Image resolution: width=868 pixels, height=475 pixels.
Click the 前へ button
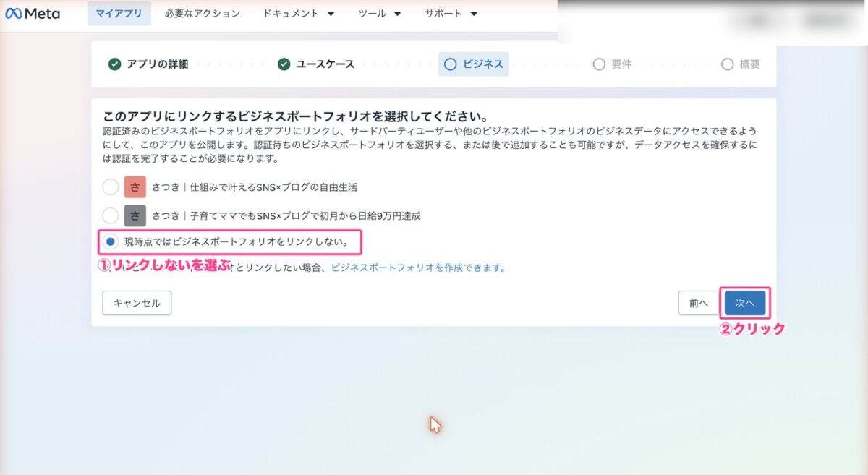(x=699, y=303)
